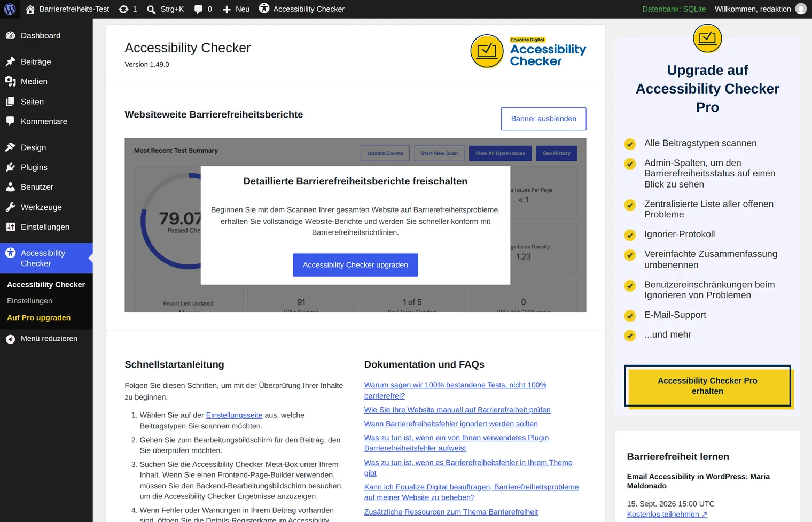Open the Strg+K search icon
The height and width of the screenshot is (522, 812).
[151, 9]
